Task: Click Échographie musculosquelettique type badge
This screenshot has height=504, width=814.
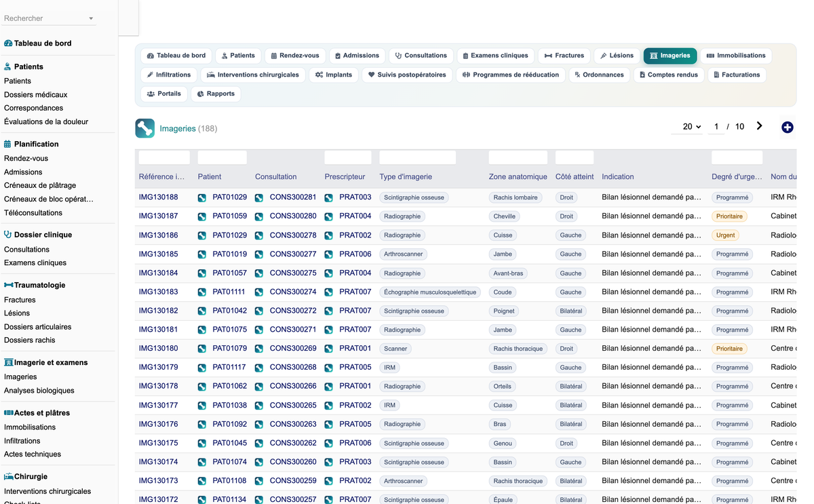Action: 430,292
